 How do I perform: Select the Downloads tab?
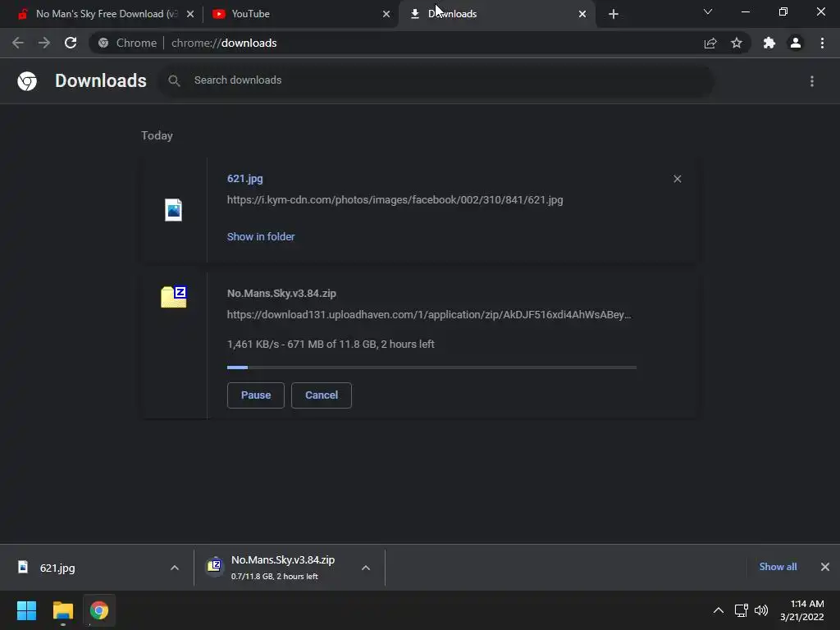495,14
